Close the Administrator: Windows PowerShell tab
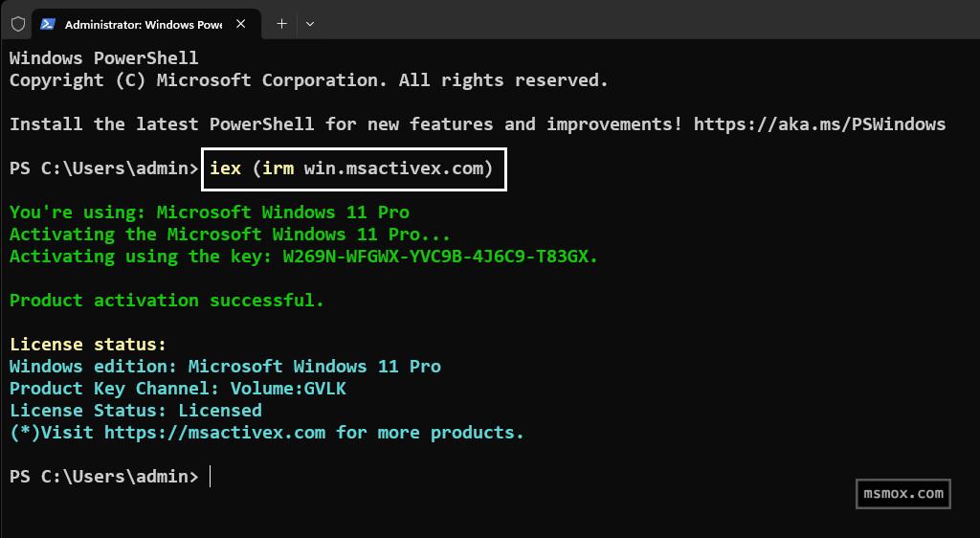Viewport: 980px width, 538px height. click(245, 24)
